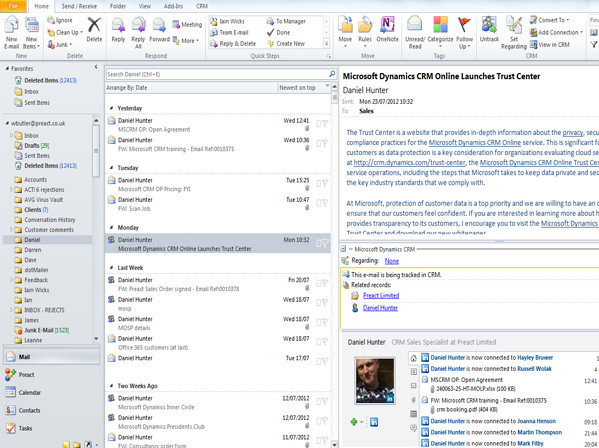Click the Unread/Read envelope icon

point(414,25)
